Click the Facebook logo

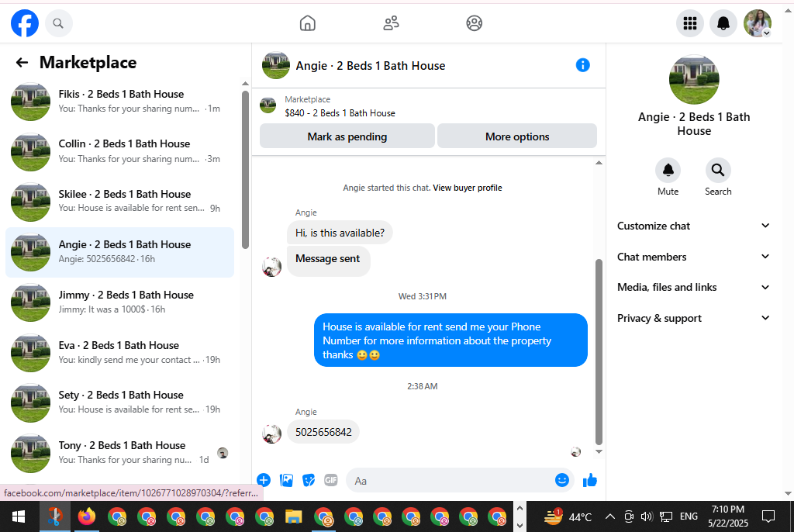tap(24, 22)
